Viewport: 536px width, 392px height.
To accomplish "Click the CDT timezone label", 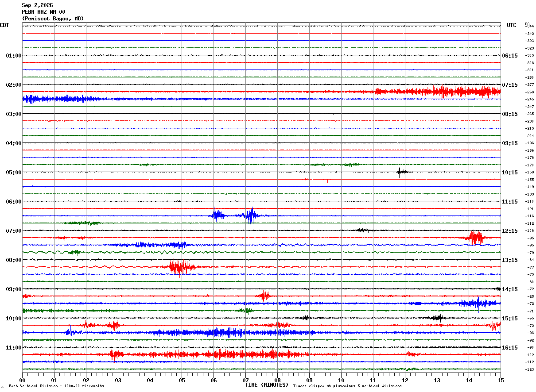I will [4, 25].
